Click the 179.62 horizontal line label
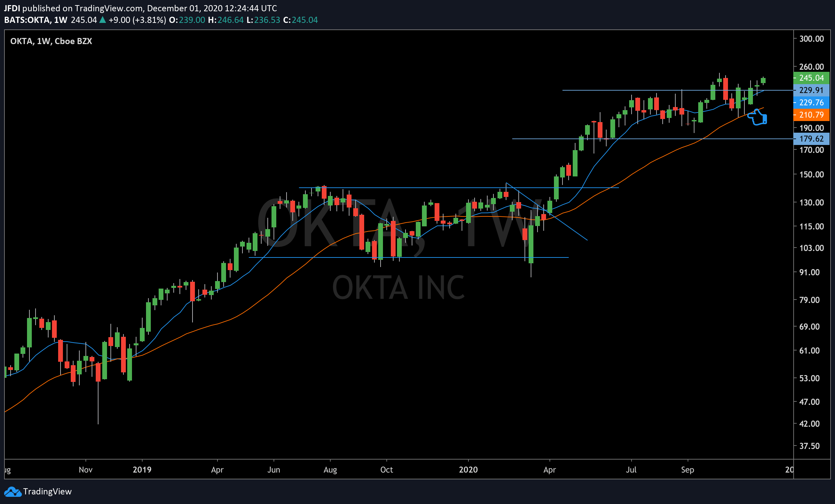 point(811,139)
